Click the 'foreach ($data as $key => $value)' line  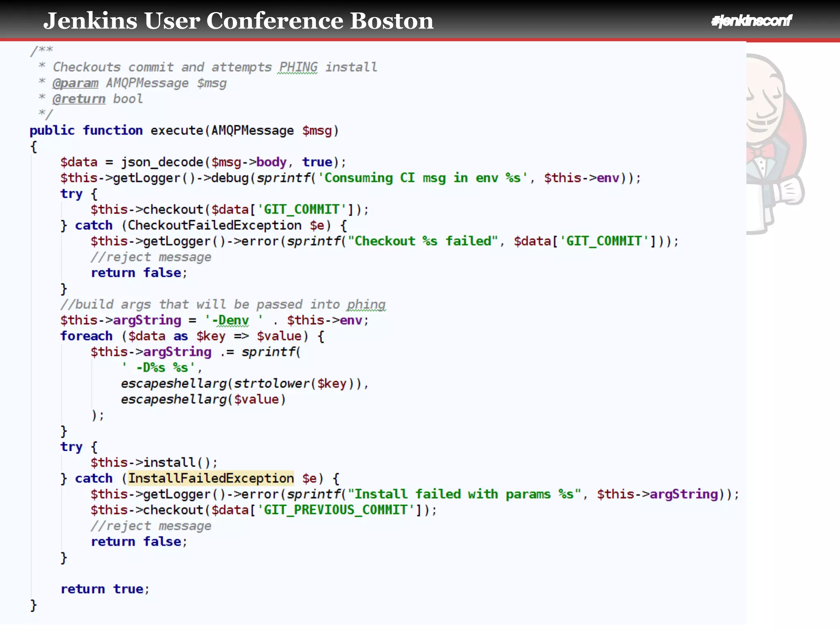coord(192,336)
